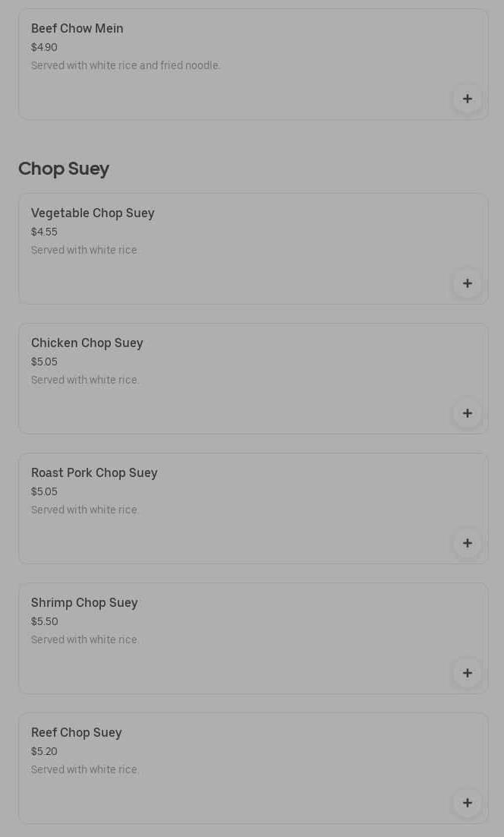View Shrimp Chop Suey item details

[84, 603]
